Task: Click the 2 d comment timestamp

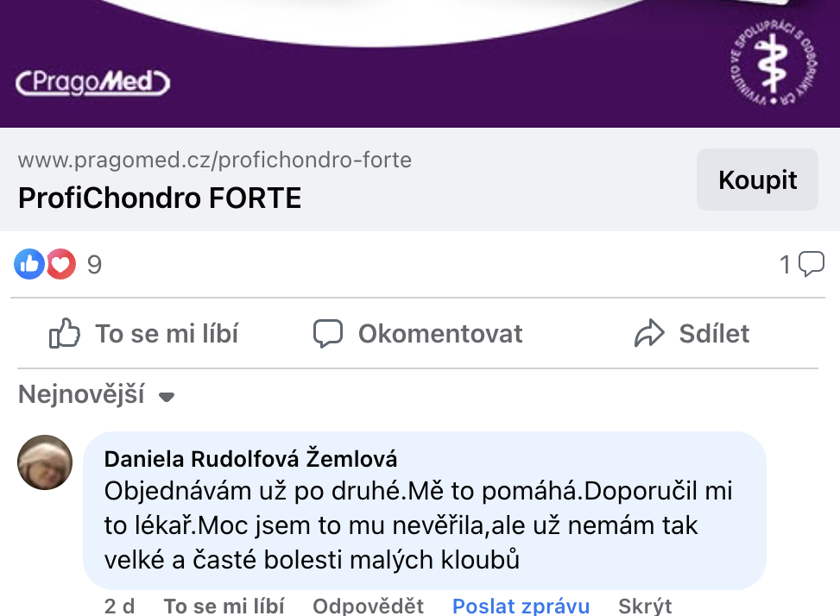Action: (x=120, y=606)
